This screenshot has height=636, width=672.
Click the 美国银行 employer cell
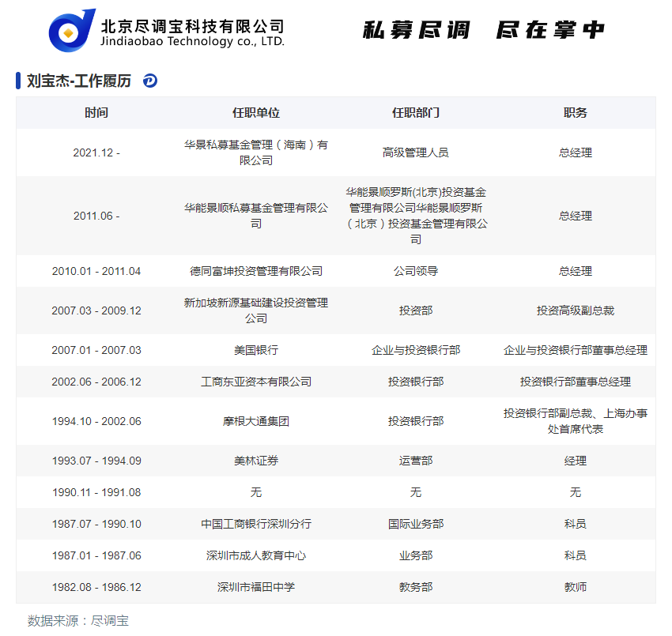tap(256, 350)
